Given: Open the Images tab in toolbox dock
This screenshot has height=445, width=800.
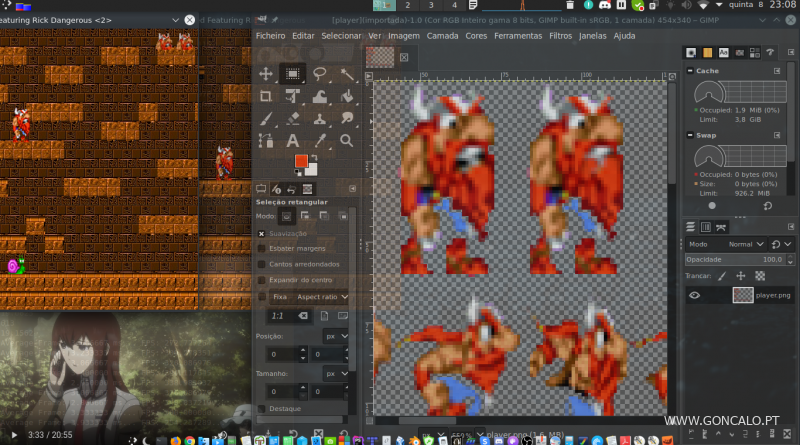Looking at the screenshot, I should click(x=307, y=189).
